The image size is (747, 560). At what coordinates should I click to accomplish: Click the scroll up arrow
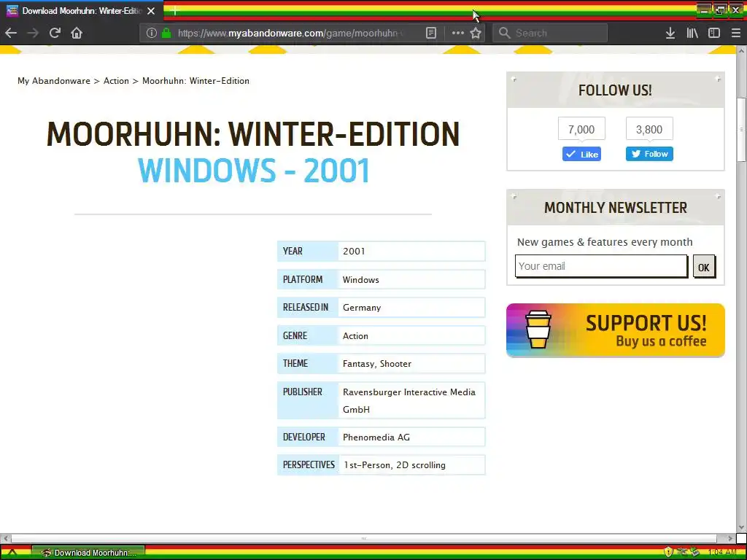(741, 50)
